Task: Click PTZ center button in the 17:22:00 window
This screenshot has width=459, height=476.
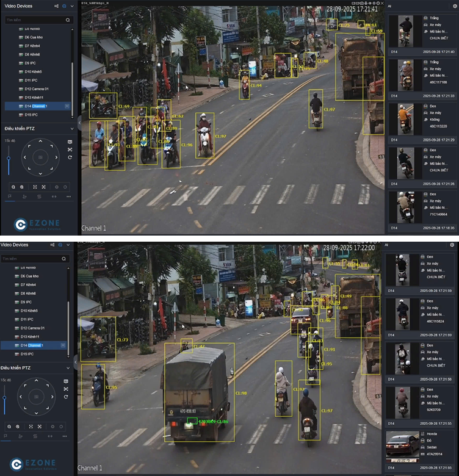Action: (36, 397)
